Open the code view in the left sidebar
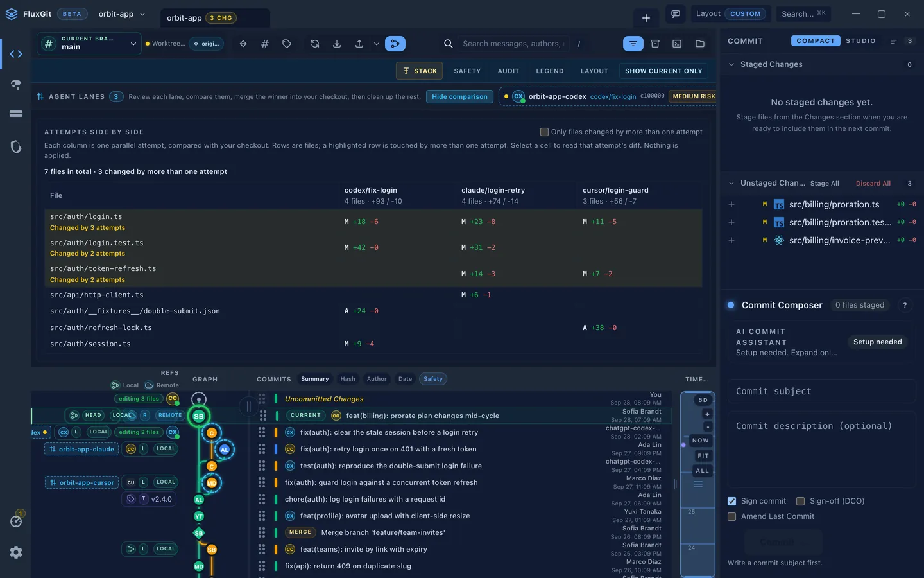 coord(16,54)
